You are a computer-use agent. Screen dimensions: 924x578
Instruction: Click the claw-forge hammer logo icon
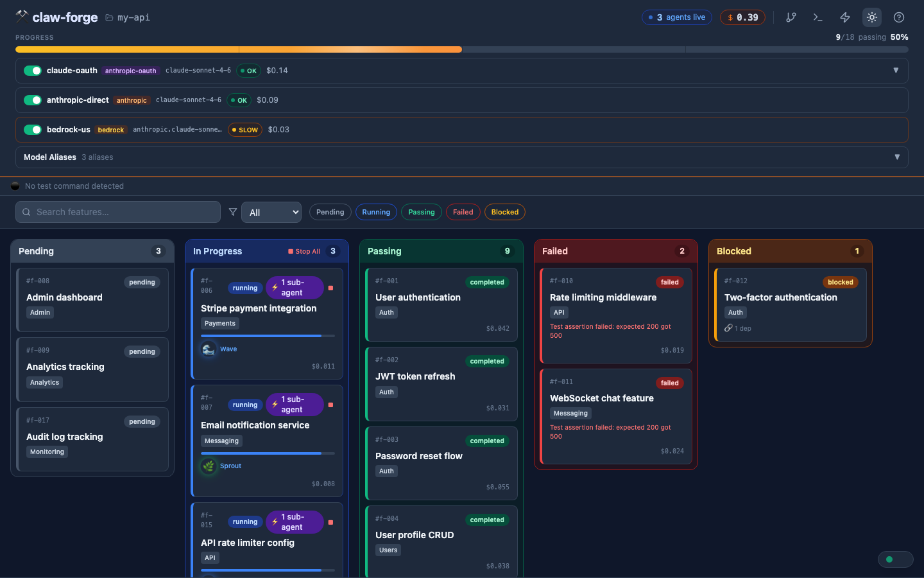pyautogui.click(x=22, y=15)
